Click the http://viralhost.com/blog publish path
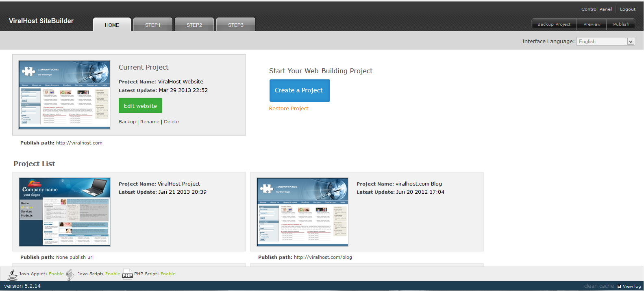644x291 pixels. [323, 257]
